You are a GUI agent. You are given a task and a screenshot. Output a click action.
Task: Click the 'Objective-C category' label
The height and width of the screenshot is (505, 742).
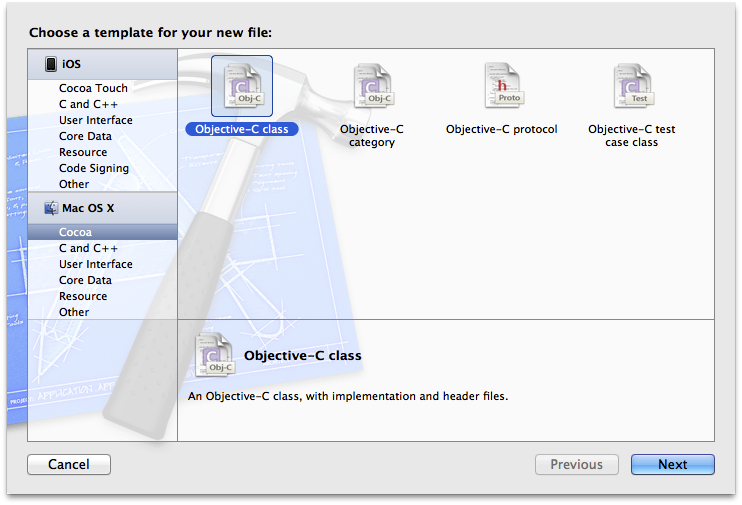(x=371, y=136)
